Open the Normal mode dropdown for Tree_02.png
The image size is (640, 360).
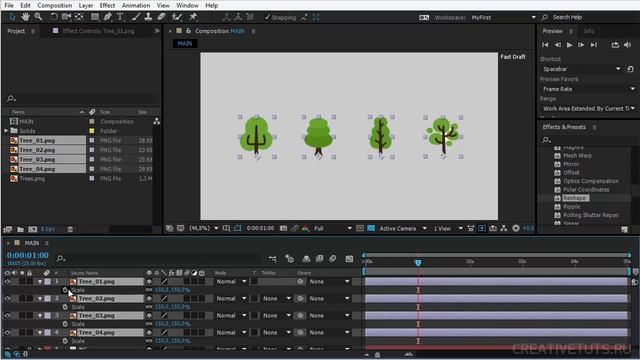click(x=231, y=299)
